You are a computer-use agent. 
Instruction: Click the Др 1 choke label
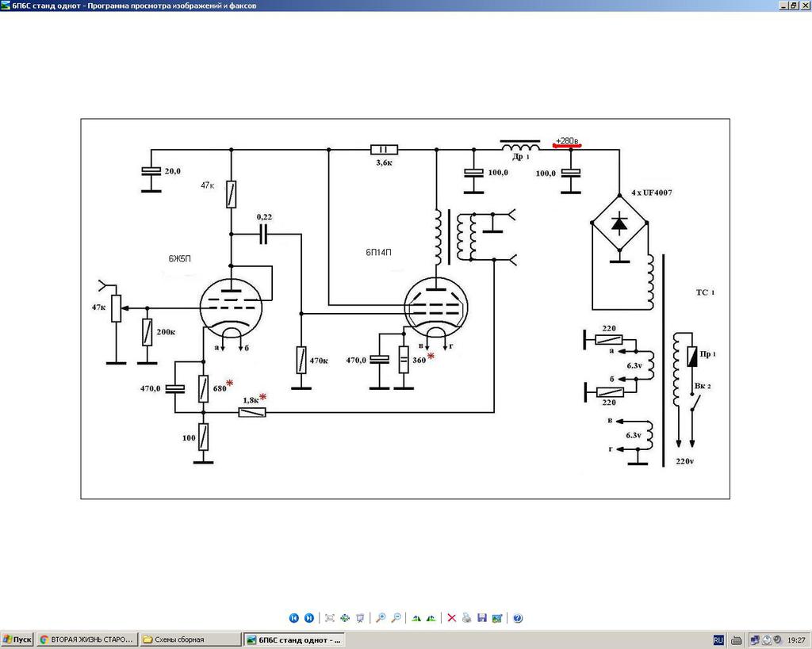(x=521, y=157)
